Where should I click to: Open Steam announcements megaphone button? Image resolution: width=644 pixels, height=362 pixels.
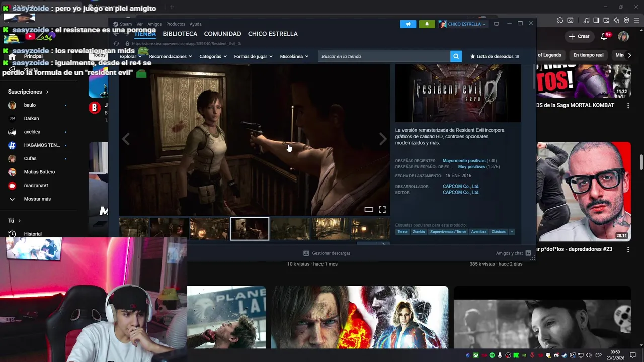pyautogui.click(x=408, y=24)
